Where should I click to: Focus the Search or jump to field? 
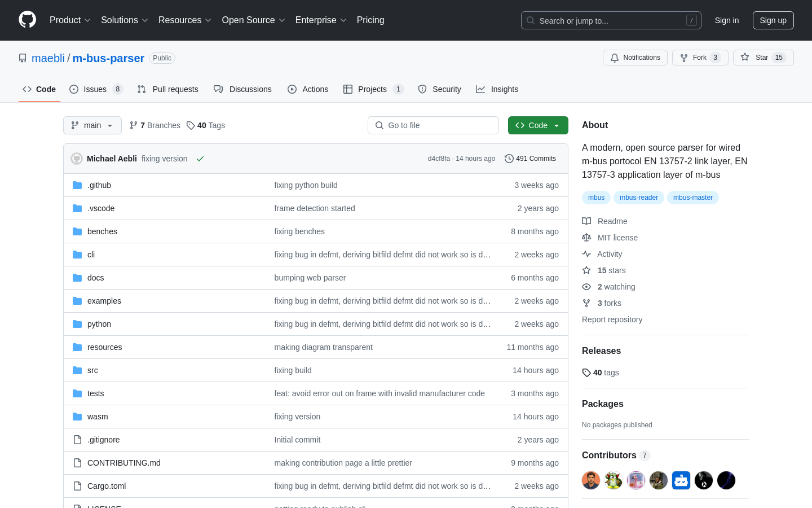[611, 20]
